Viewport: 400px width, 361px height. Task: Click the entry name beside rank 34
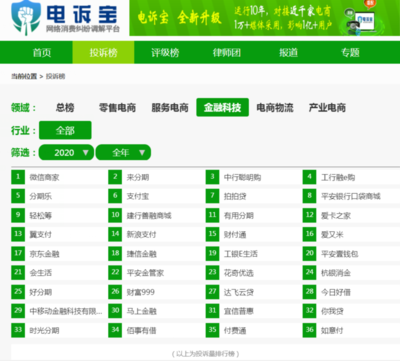[141, 331]
